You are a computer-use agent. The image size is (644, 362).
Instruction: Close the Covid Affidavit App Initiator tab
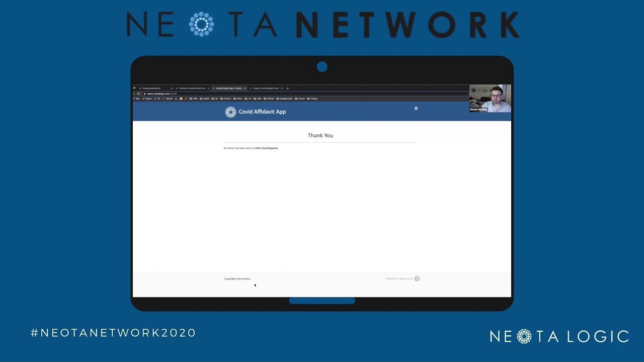[x=245, y=88]
